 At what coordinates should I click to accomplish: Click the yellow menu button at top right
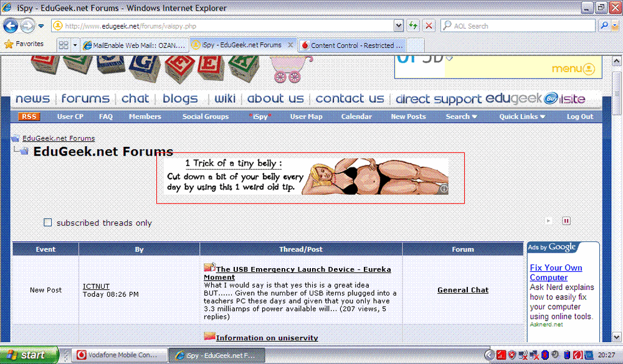click(x=573, y=68)
